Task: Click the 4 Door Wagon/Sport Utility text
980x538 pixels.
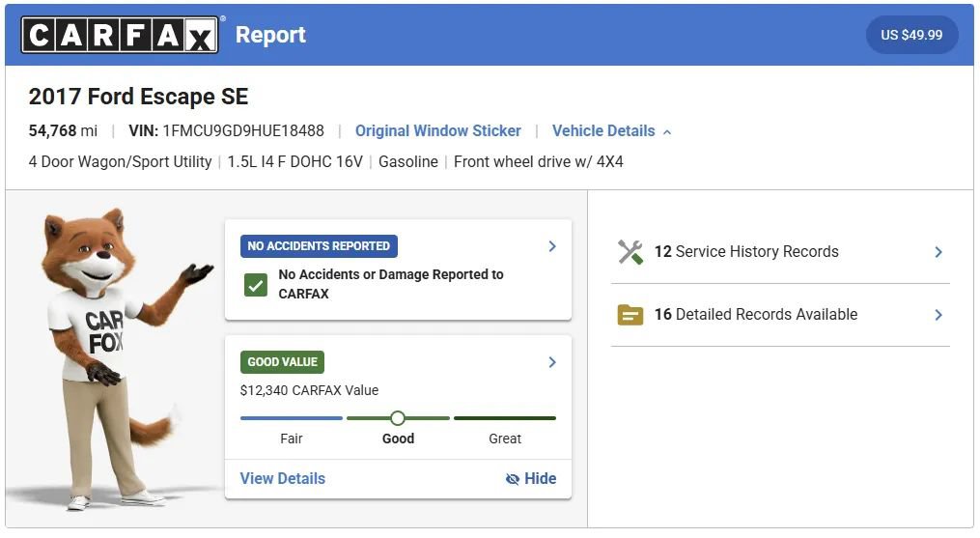Action: click(x=120, y=162)
